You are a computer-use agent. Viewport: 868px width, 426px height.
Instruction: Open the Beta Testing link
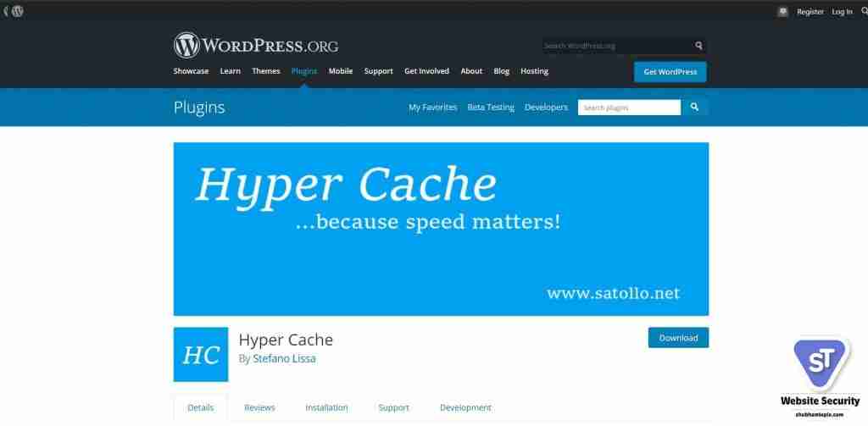(x=491, y=108)
